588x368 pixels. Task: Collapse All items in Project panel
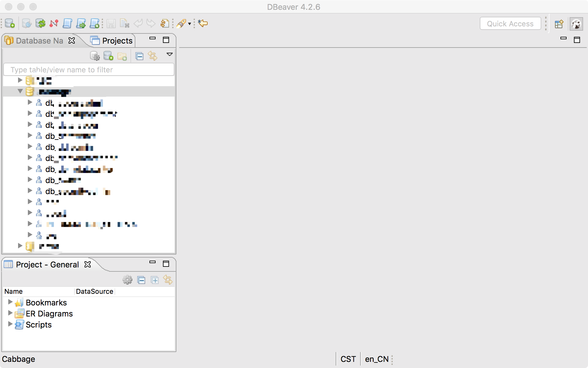tap(141, 280)
